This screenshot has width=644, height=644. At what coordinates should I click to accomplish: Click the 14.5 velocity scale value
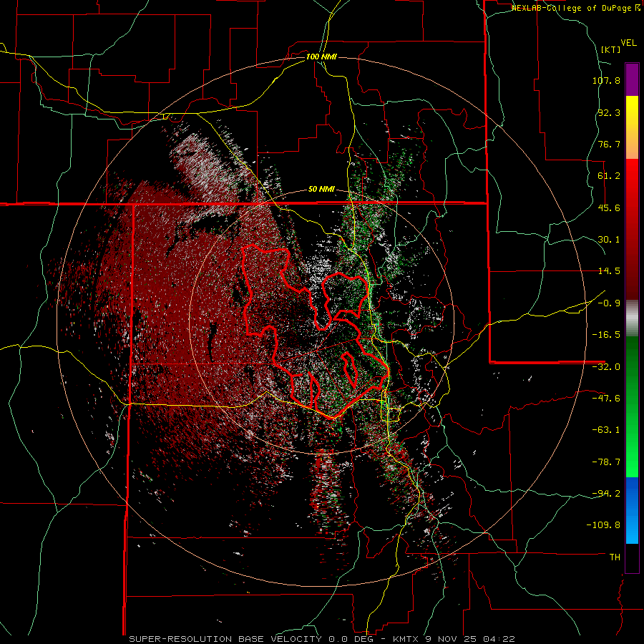pos(609,271)
